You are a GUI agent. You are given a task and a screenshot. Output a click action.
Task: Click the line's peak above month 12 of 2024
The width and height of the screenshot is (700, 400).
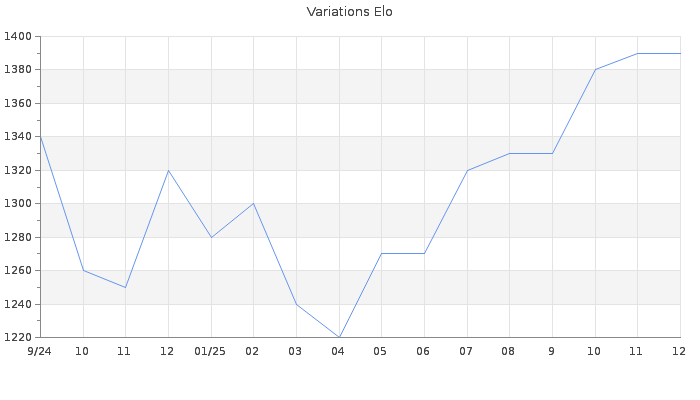[168, 170]
